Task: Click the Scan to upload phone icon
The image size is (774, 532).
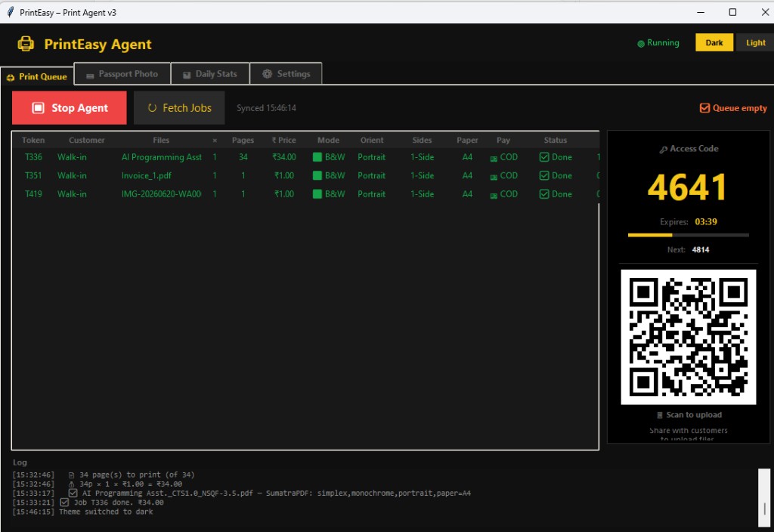Action: tap(659, 415)
